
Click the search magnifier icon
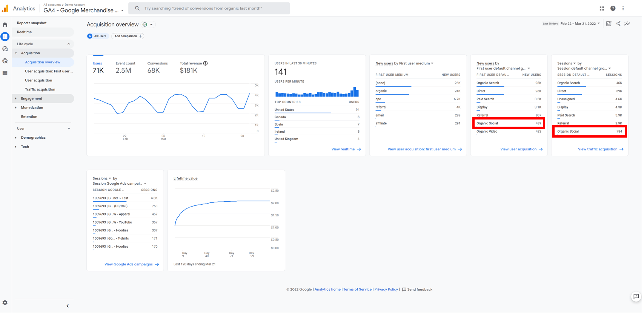click(x=137, y=8)
